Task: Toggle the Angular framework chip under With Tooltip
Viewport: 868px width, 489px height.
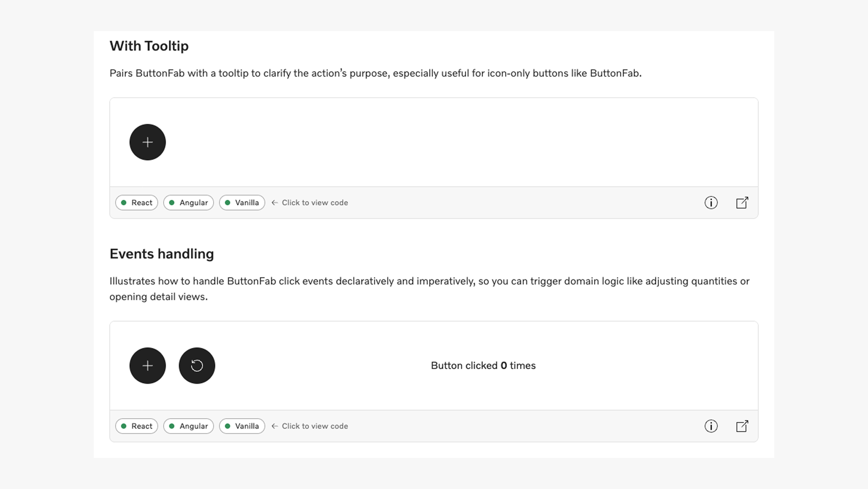Action: point(188,202)
